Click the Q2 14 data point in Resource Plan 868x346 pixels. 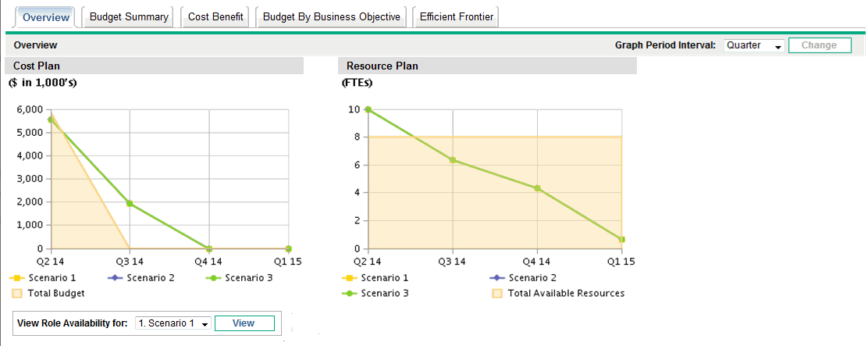tap(368, 110)
